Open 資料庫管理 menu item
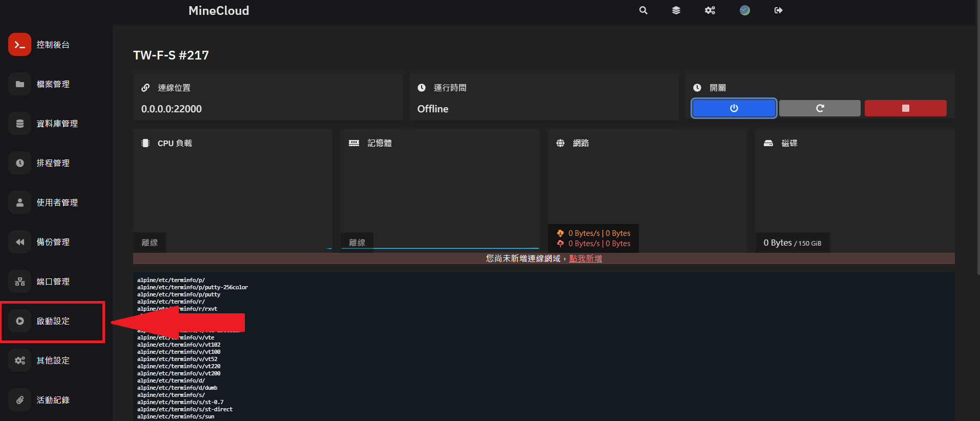This screenshot has width=980, height=421. click(57, 124)
